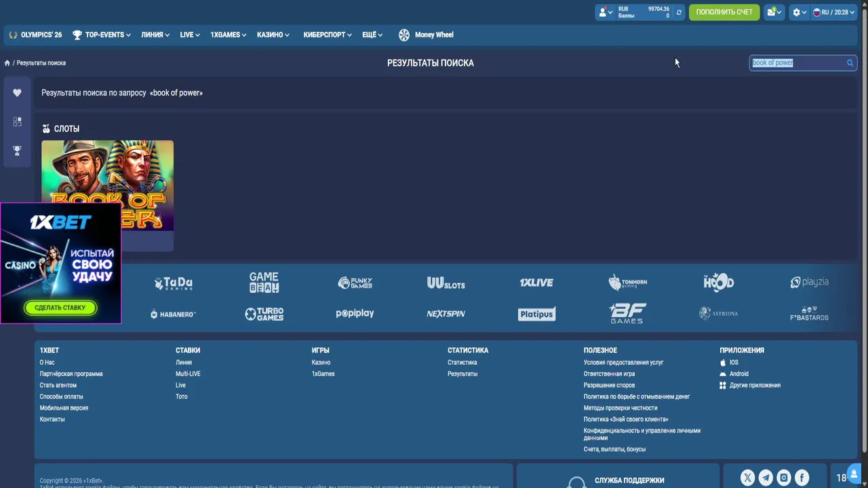Click the magnifier search icon
This screenshot has height=488, width=868.
coord(850,63)
